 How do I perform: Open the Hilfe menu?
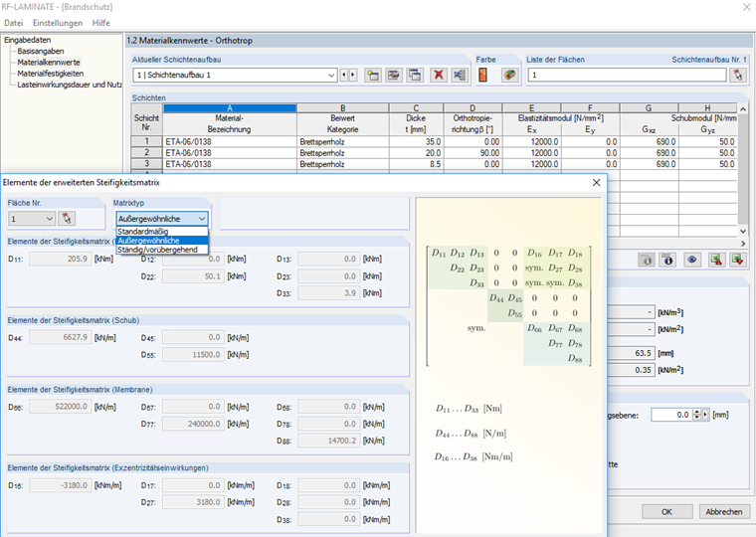tap(100, 23)
